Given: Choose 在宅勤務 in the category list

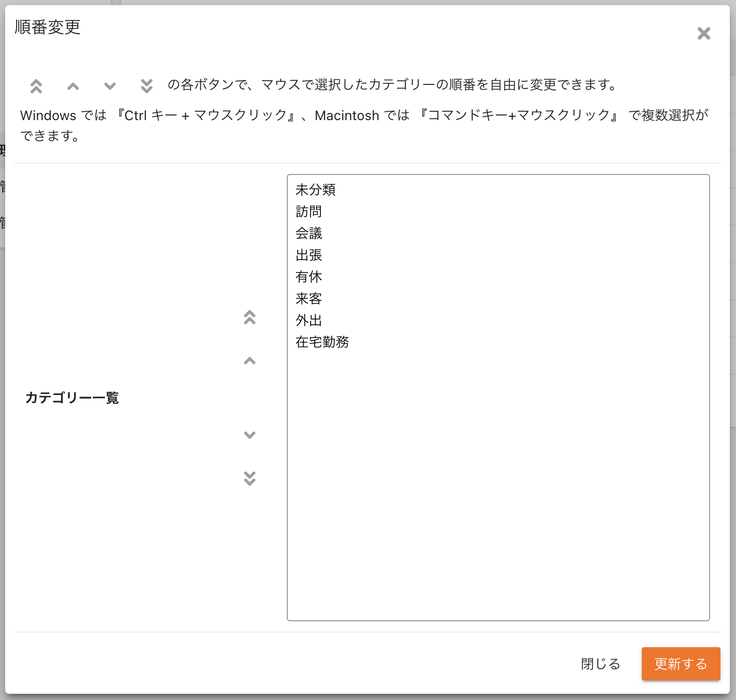Looking at the screenshot, I should pos(322,342).
